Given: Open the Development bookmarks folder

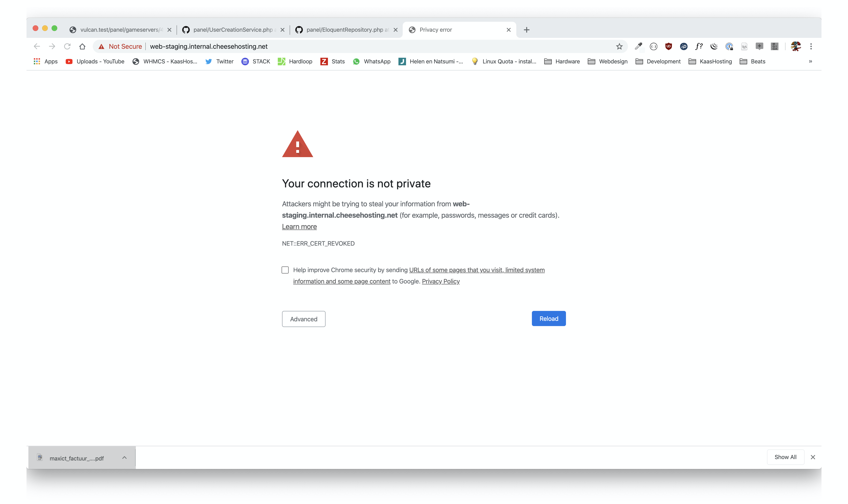Looking at the screenshot, I should 658,62.
